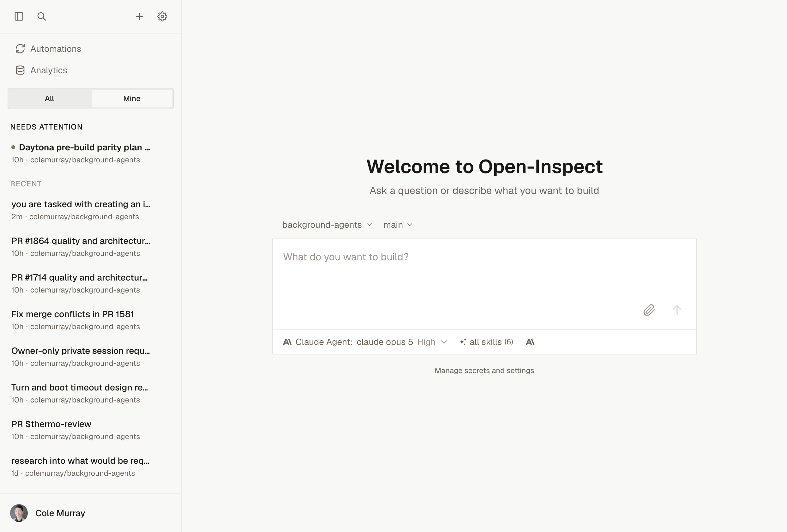Collapse the sidebar panel icon
787x532 pixels.
tap(19, 16)
